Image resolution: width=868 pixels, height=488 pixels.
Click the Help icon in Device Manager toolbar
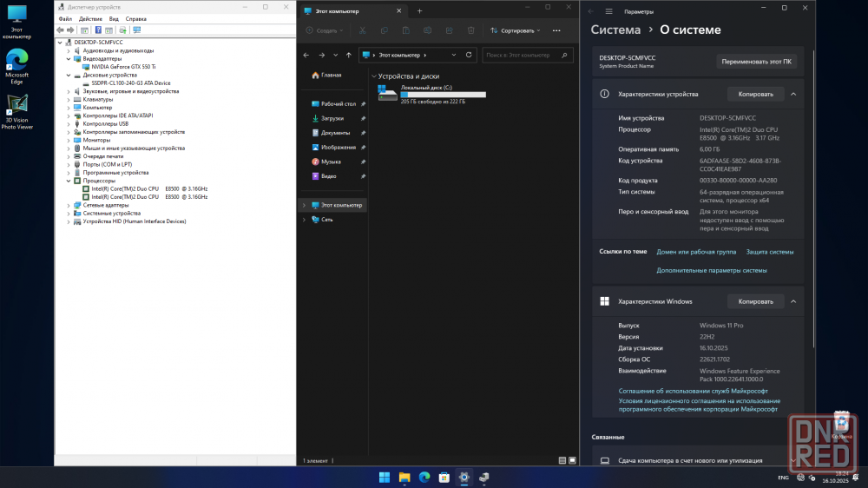click(x=98, y=30)
